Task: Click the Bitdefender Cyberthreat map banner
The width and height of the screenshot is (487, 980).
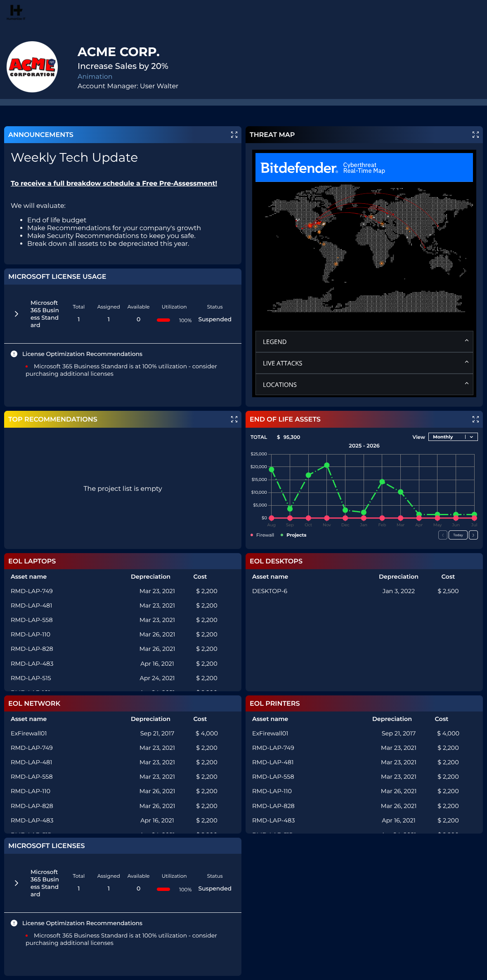Action: coord(364,167)
